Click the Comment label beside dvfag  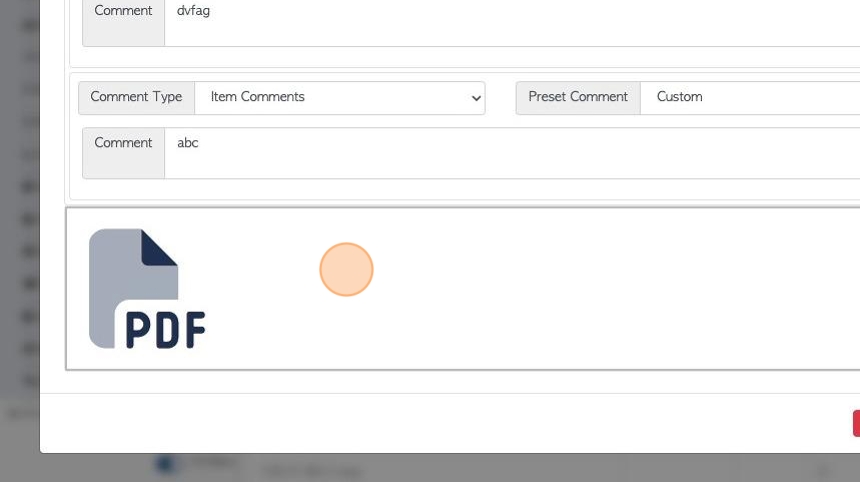[x=123, y=10]
